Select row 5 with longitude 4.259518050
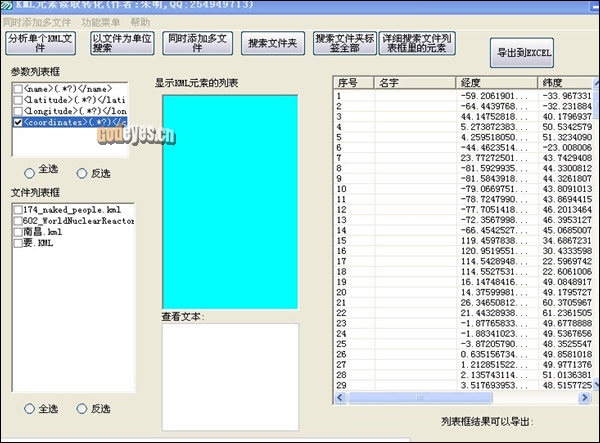This screenshot has width=600, height=443. (x=463, y=137)
